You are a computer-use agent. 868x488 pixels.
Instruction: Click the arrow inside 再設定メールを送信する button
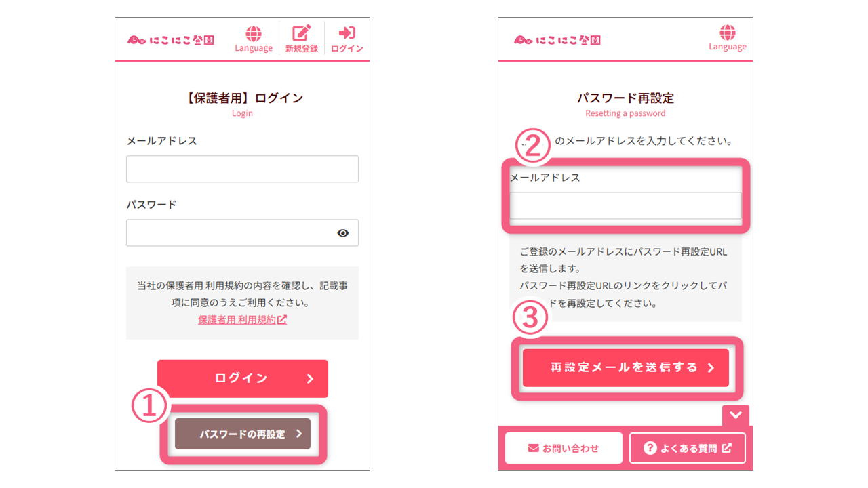[x=711, y=367]
